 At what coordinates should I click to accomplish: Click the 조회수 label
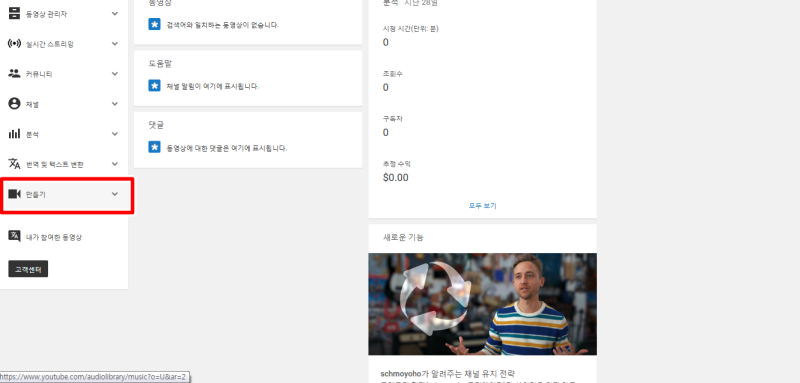tap(393, 74)
